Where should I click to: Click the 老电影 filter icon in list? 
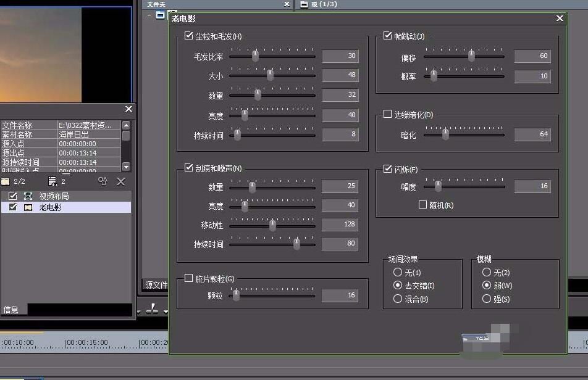pyautogui.click(x=28, y=207)
